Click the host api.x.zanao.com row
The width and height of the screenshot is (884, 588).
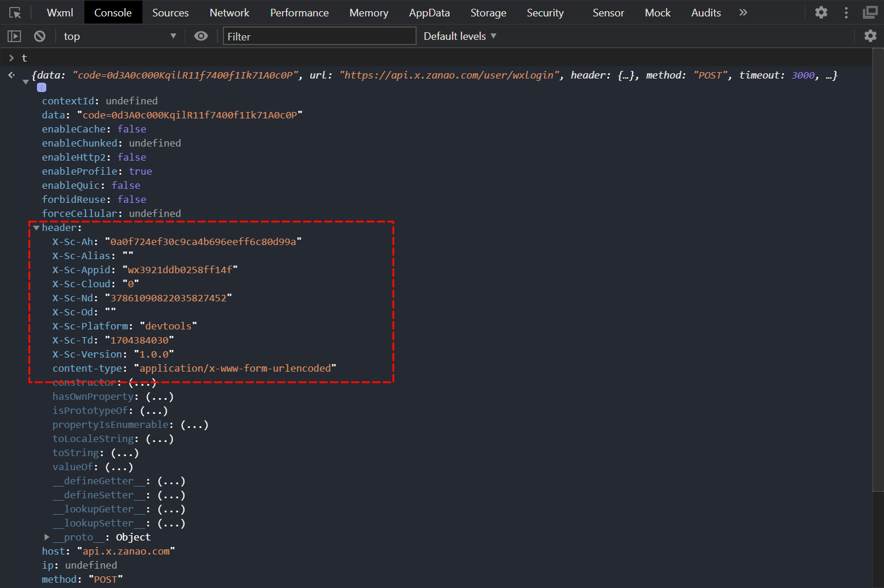point(108,551)
